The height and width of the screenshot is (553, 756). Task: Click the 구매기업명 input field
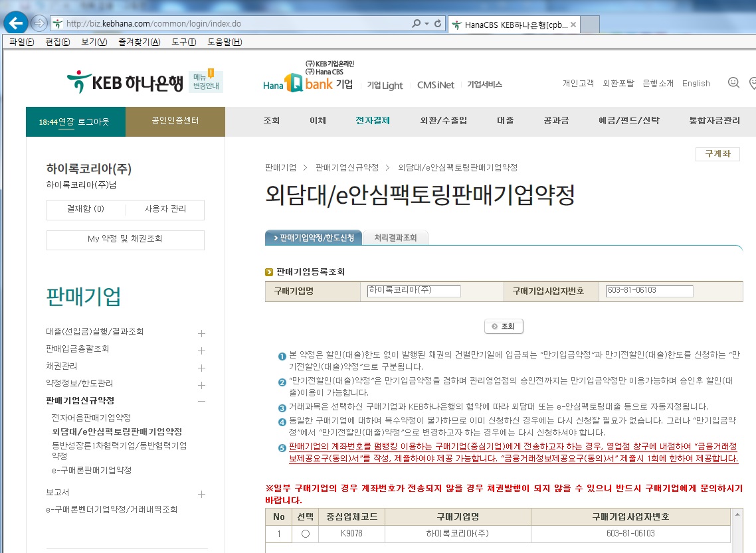pos(414,291)
